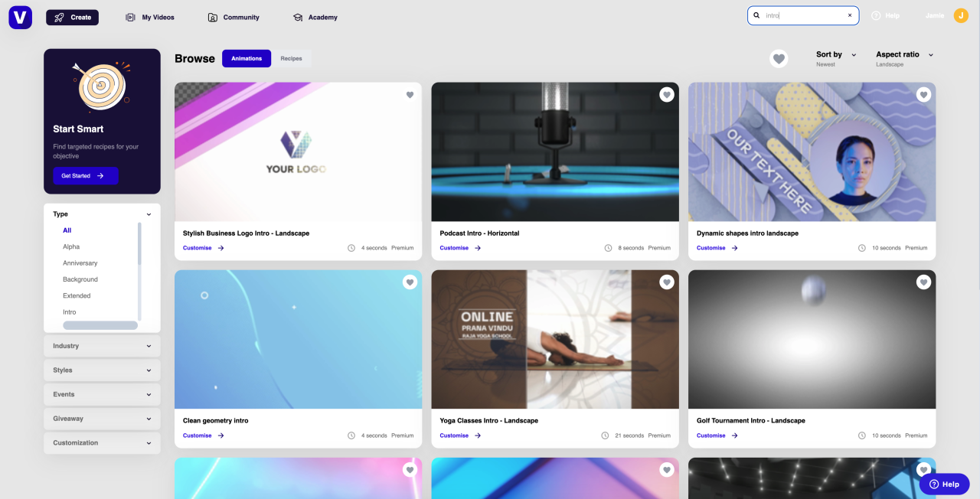
Task: Click the search magnifier icon
Action: point(756,15)
